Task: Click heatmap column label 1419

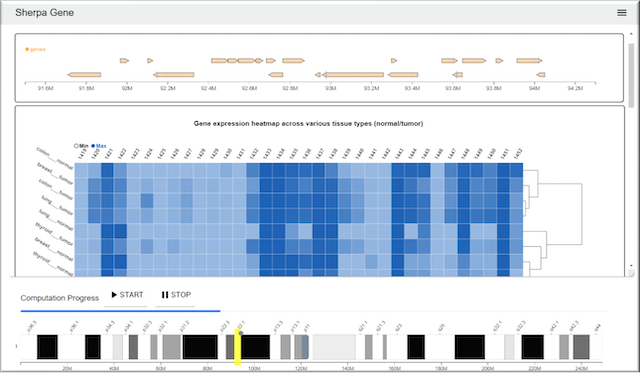Action: tap(82, 153)
